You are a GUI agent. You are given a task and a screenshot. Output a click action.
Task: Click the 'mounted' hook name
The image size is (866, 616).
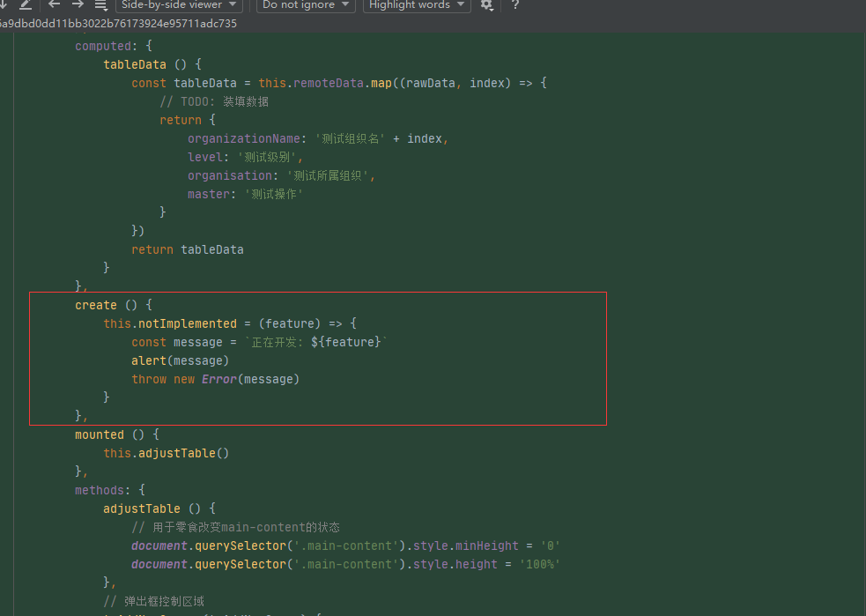click(x=99, y=434)
